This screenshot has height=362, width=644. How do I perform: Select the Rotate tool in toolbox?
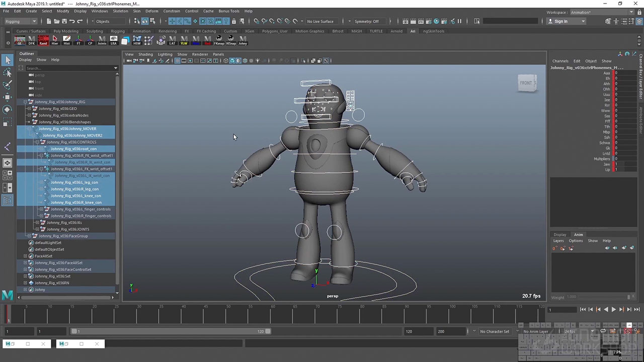click(x=7, y=109)
